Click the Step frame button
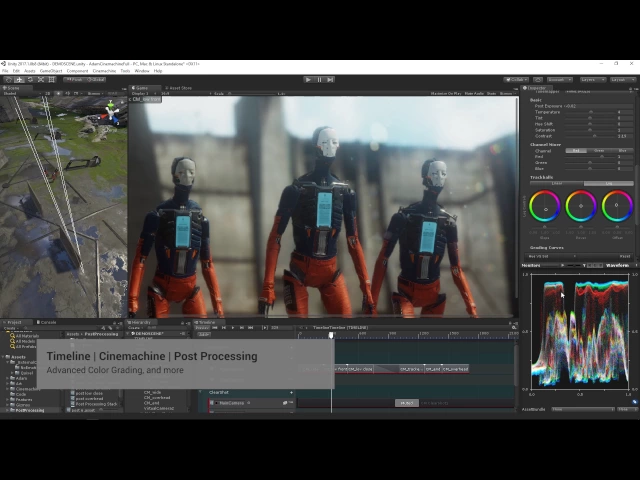Image resolution: width=640 pixels, height=480 pixels. click(x=330, y=80)
